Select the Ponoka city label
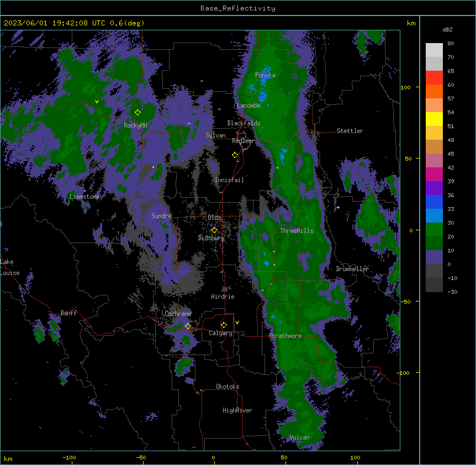 tap(265, 75)
